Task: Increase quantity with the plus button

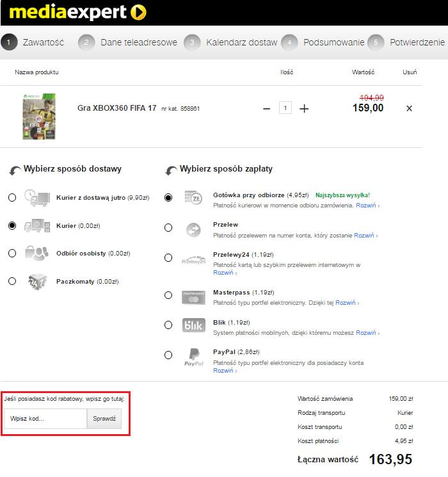Action: pyautogui.click(x=304, y=109)
